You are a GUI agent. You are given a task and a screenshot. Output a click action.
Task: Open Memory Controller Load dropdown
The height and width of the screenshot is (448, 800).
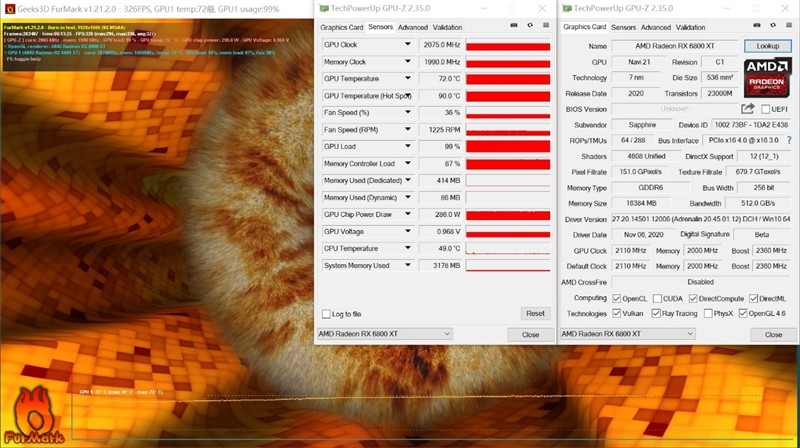click(408, 163)
